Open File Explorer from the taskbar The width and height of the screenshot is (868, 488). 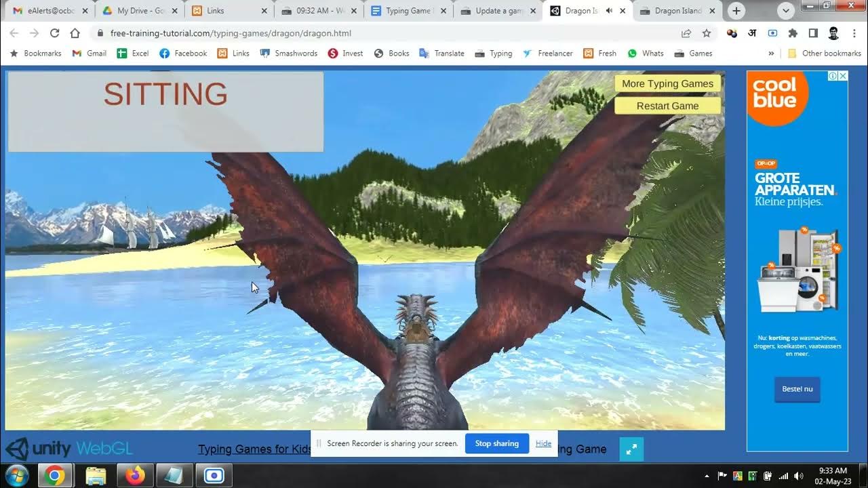pos(96,476)
